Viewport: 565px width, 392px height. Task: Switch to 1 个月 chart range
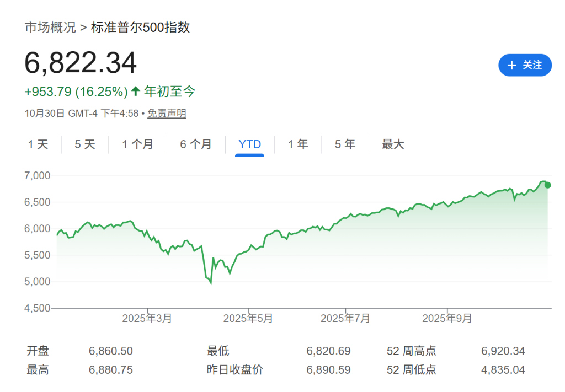(137, 144)
